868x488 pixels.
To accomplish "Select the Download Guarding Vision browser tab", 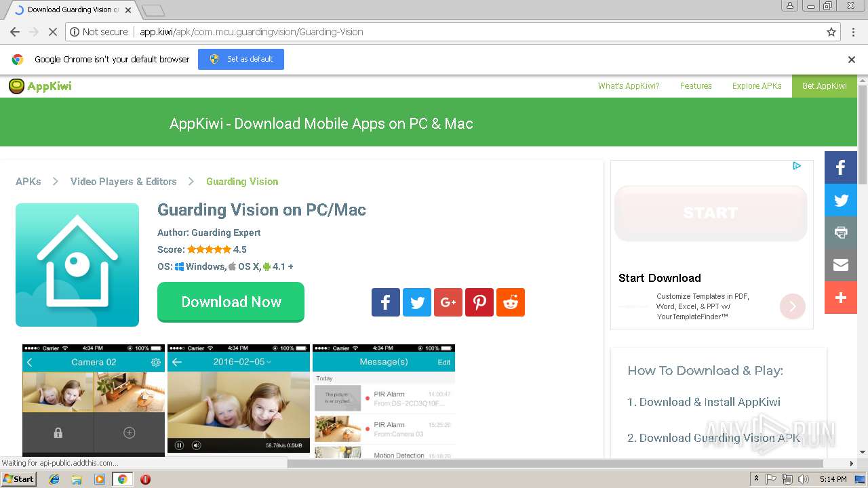I will 73,9.
